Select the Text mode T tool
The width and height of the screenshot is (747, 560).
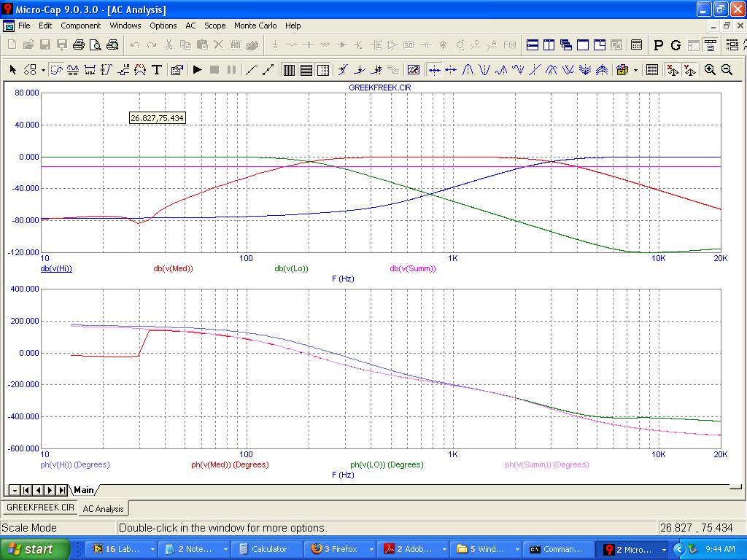[157, 70]
